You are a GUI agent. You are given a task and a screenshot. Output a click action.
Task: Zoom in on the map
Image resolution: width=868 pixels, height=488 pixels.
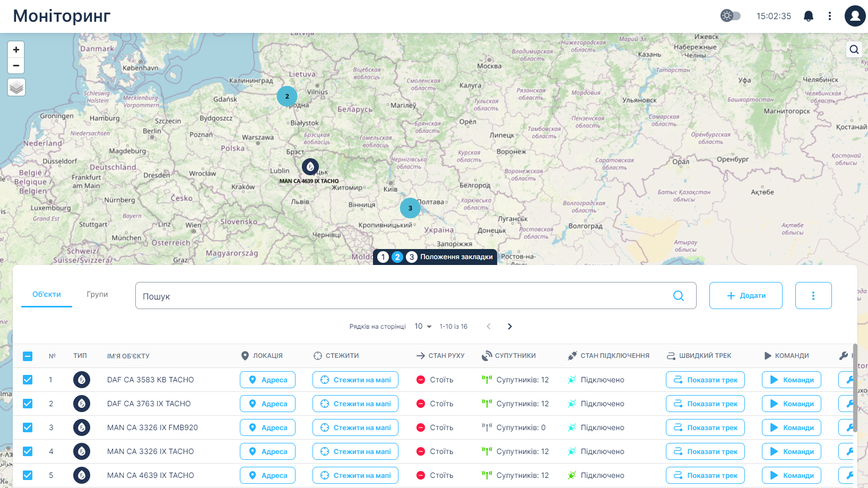tap(16, 49)
